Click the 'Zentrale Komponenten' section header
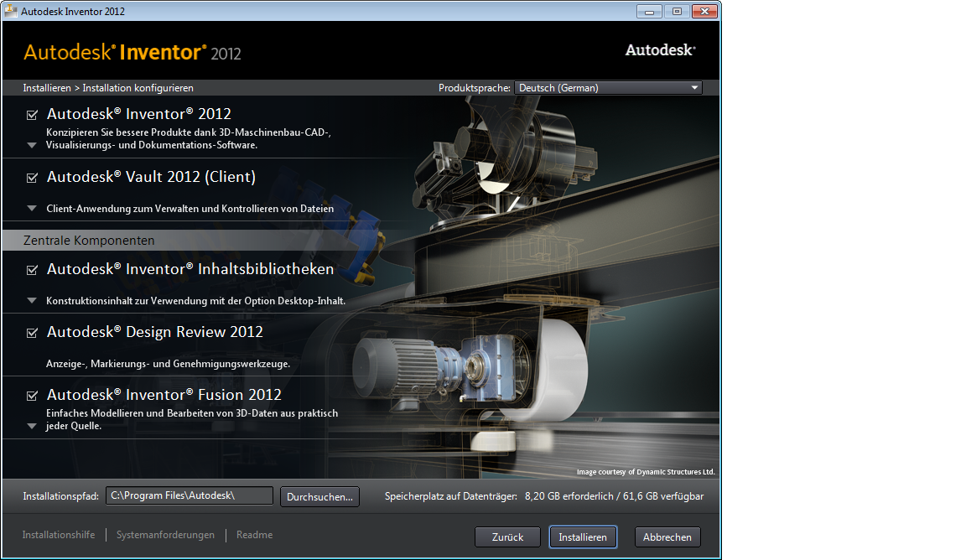 point(90,241)
